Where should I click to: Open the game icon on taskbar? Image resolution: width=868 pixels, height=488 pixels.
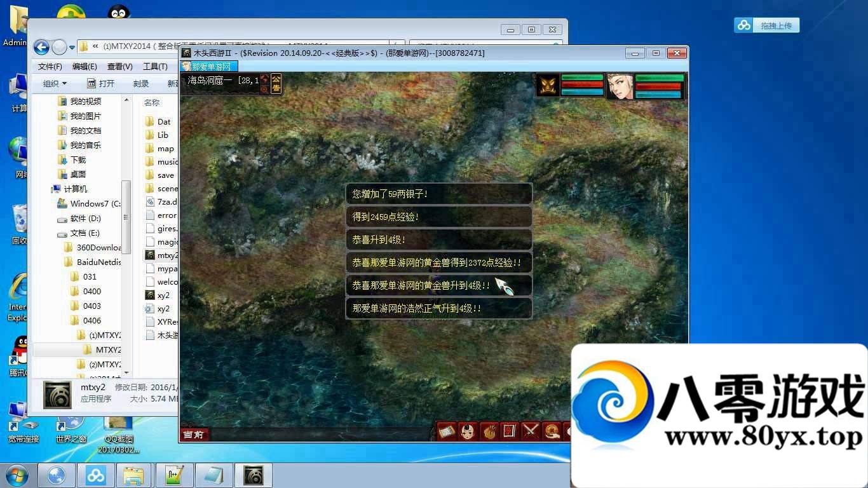coord(254,475)
